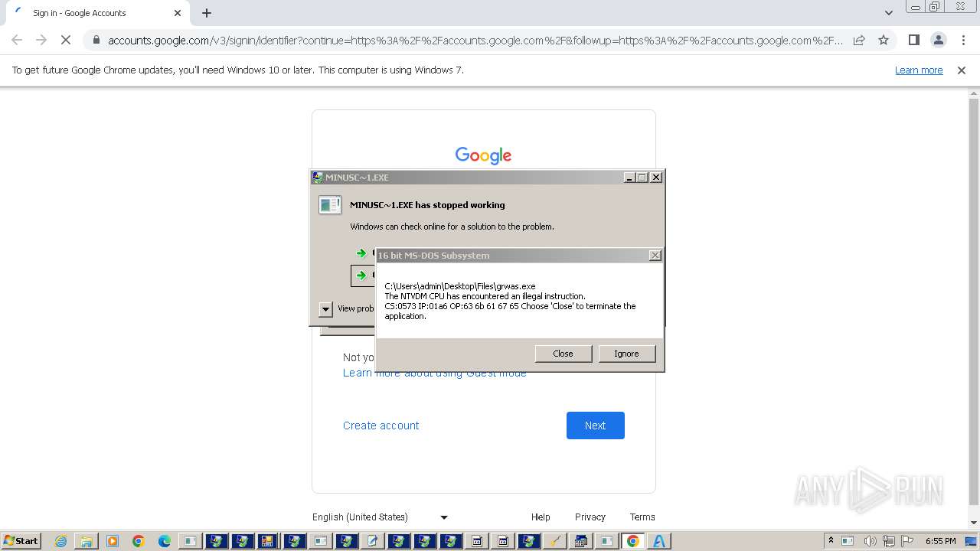Open the blue letter A taskbar application
This screenshot has height=551, width=980.
[x=658, y=541]
